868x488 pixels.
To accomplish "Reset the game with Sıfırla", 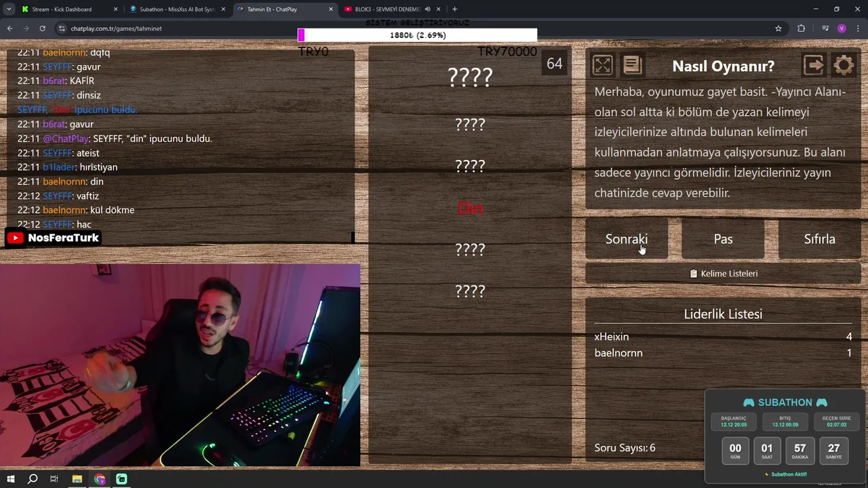I will click(819, 239).
